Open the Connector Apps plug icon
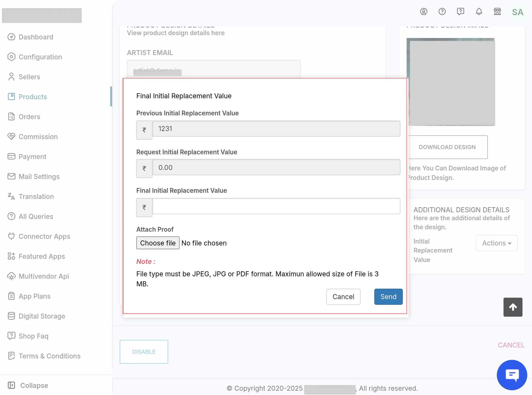 11,236
